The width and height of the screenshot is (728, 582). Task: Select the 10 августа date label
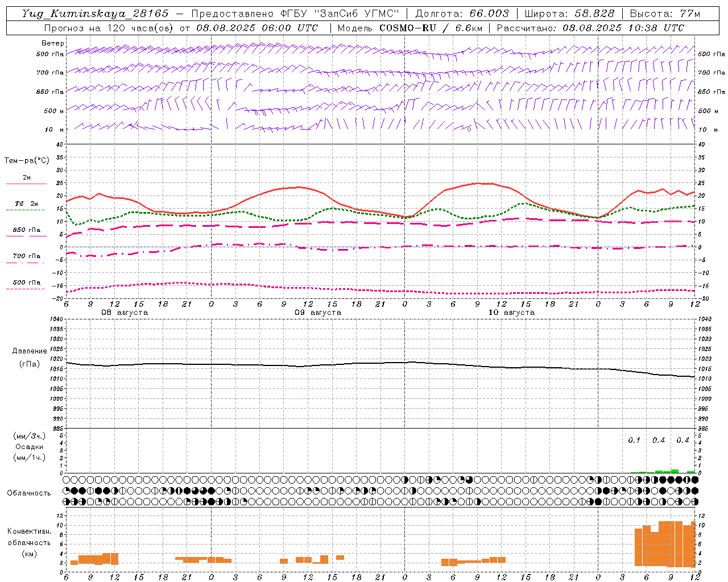tap(511, 313)
